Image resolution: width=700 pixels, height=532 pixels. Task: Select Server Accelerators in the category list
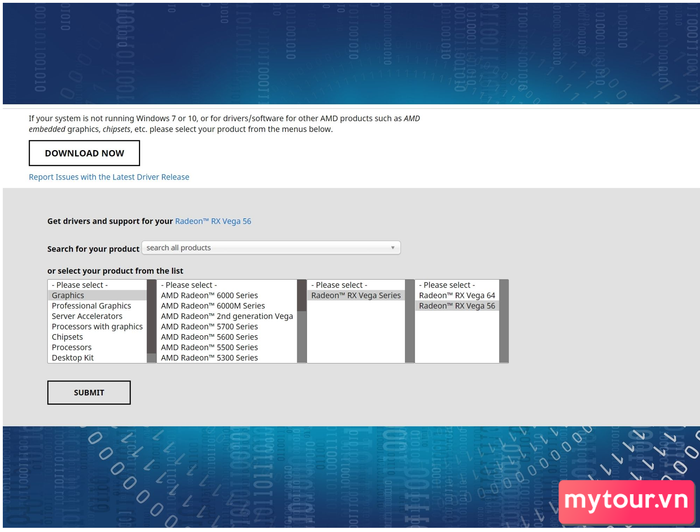click(97, 316)
